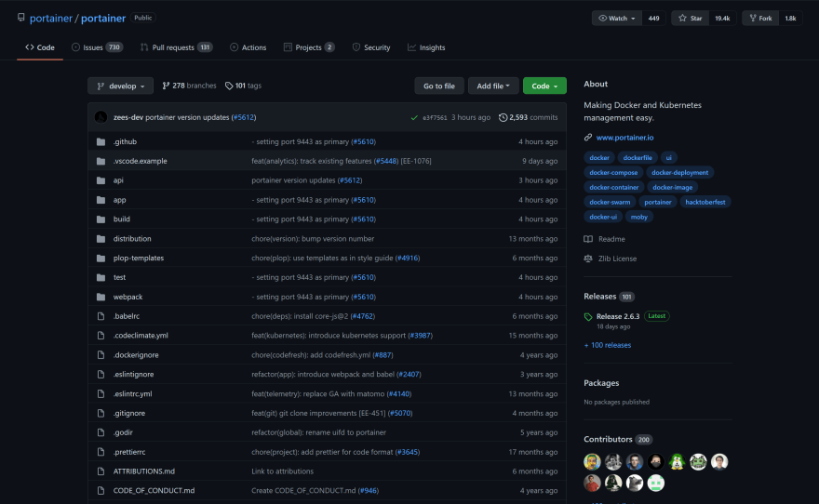Open commit hash e3f7561
Viewport: 819px width, 504px height.
435,118
